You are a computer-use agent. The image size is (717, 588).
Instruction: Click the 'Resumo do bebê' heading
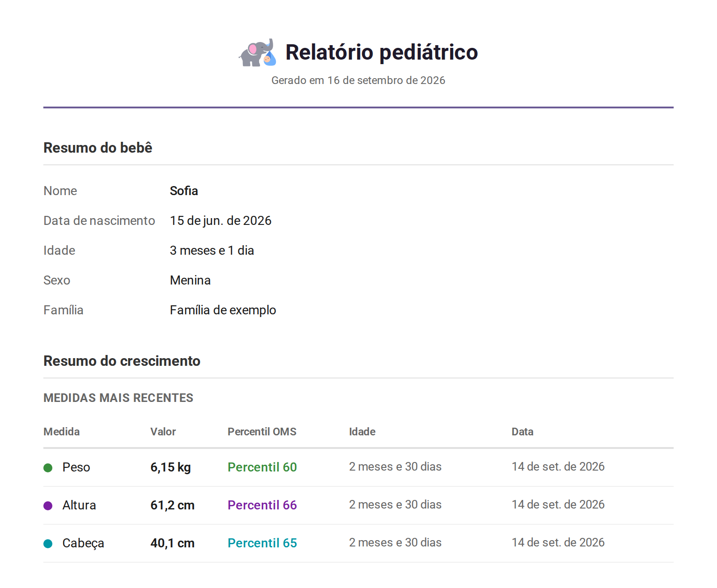pos(98,148)
